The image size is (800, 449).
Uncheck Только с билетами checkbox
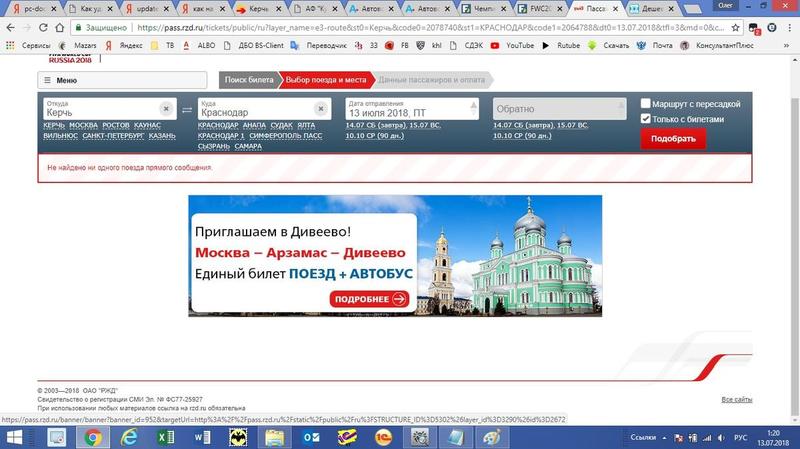click(x=645, y=119)
